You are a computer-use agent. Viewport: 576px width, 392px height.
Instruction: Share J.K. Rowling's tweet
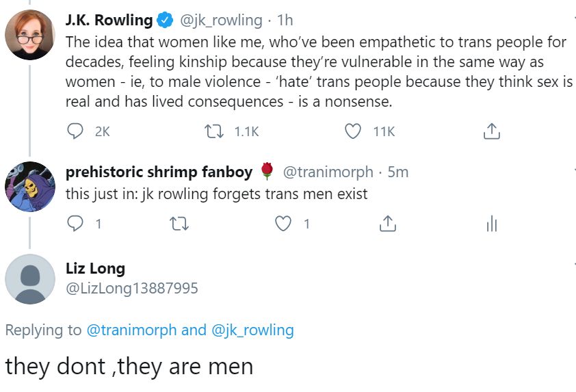(x=491, y=131)
